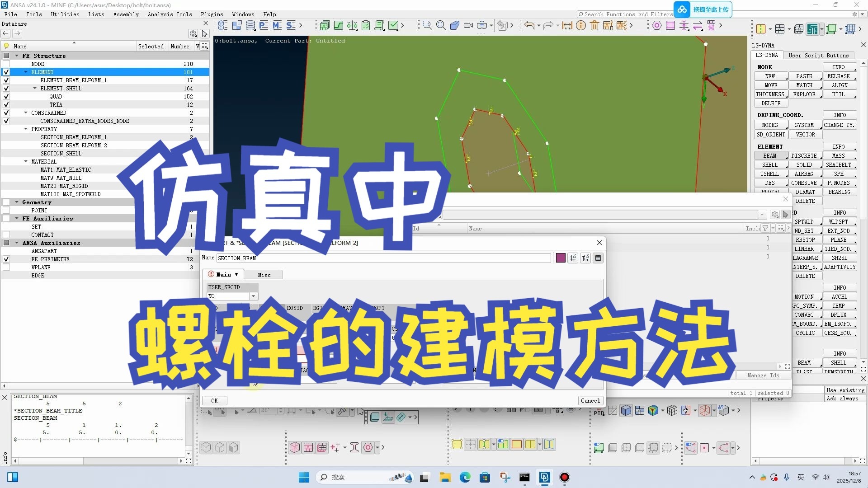The image size is (868, 488).
Task: Click the Measure distance toolbar icon
Action: click(x=567, y=26)
